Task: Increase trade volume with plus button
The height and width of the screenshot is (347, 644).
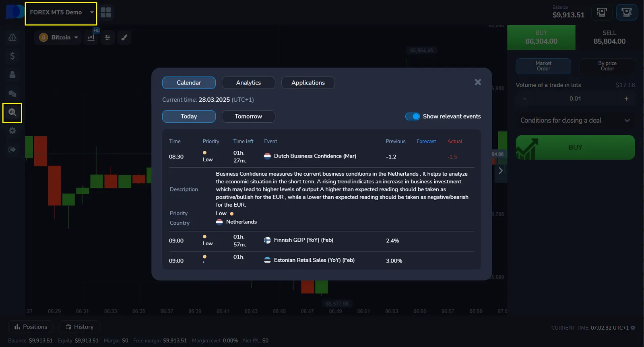Action: [626, 99]
